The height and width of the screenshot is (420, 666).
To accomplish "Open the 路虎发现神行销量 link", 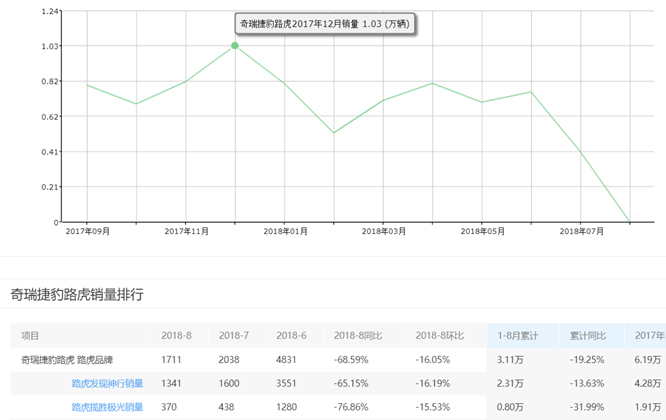I will point(107,383).
